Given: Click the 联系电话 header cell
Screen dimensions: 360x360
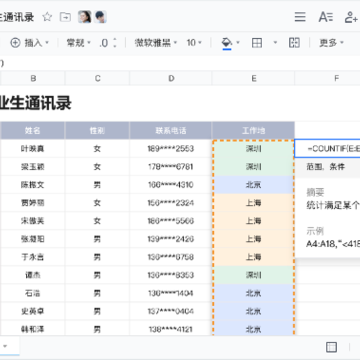Looking at the screenshot, I should coord(171,130).
